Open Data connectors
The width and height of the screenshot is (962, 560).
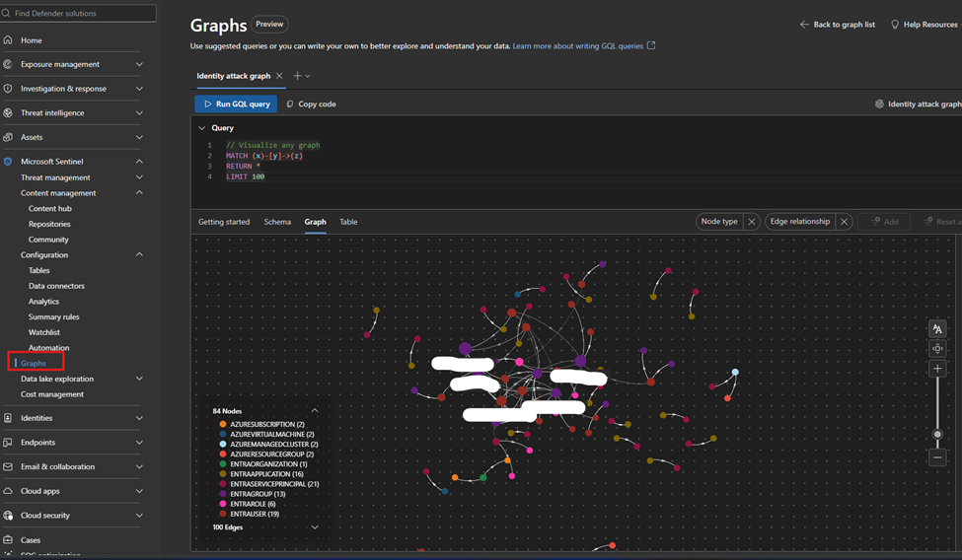pyautogui.click(x=56, y=286)
